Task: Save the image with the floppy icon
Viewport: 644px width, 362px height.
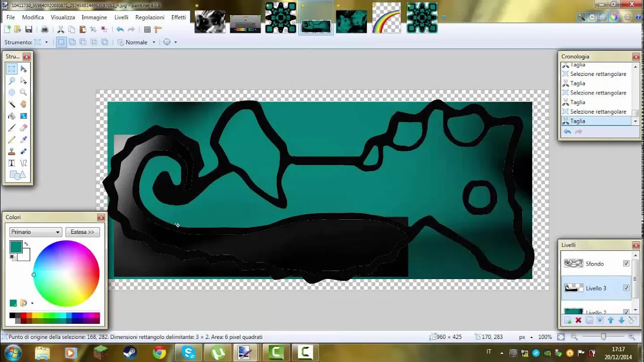Action: (x=29, y=30)
